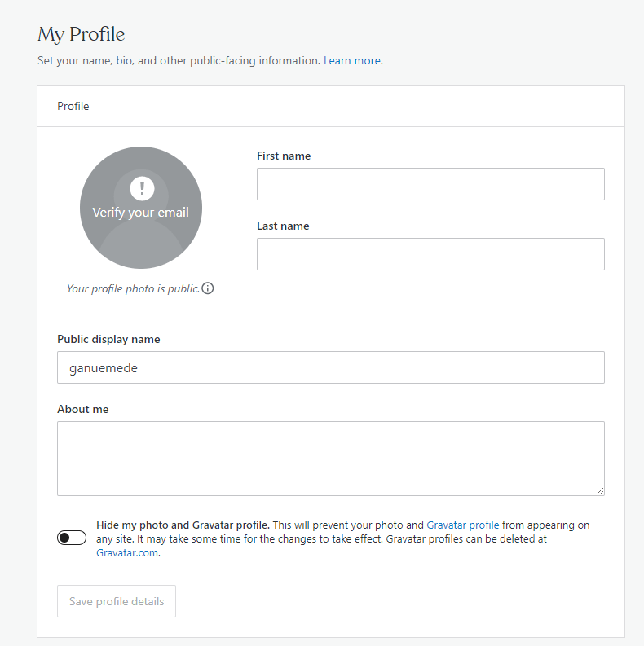Focus the Last name input field
Image resolution: width=644 pixels, height=646 pixels.
click(x=430, y=254)
